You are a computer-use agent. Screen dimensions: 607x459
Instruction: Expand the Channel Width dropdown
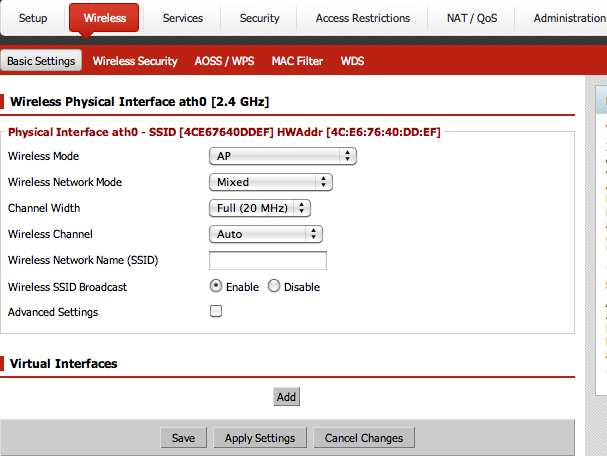click(260, 208)
